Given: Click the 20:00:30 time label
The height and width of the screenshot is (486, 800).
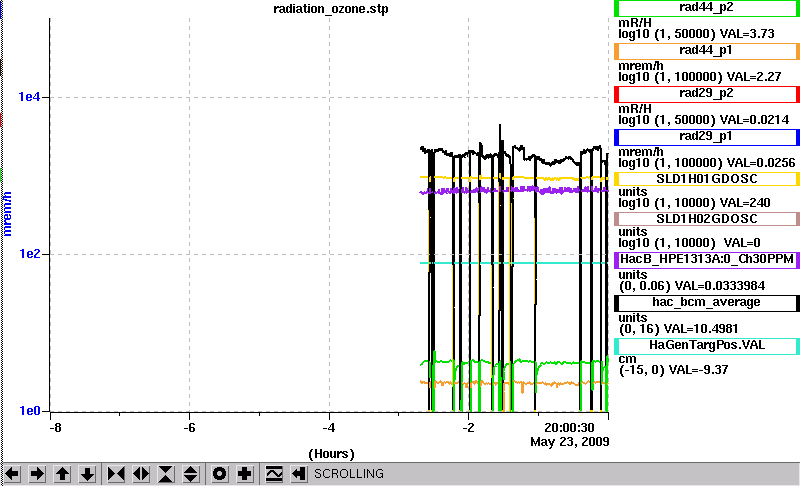Looking at the screenshot, I should coord(569,427).
